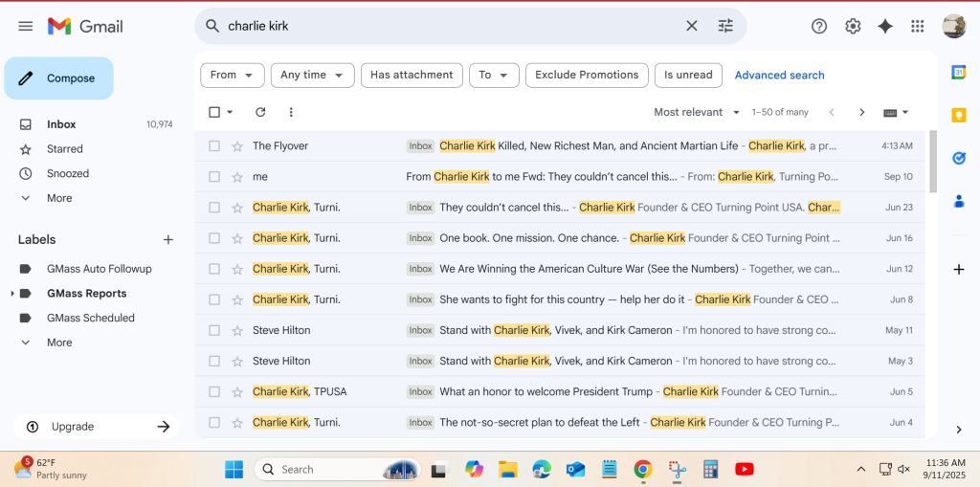
Task: Open Google Tasks in side panel
Action: click(x=958, y=158)
